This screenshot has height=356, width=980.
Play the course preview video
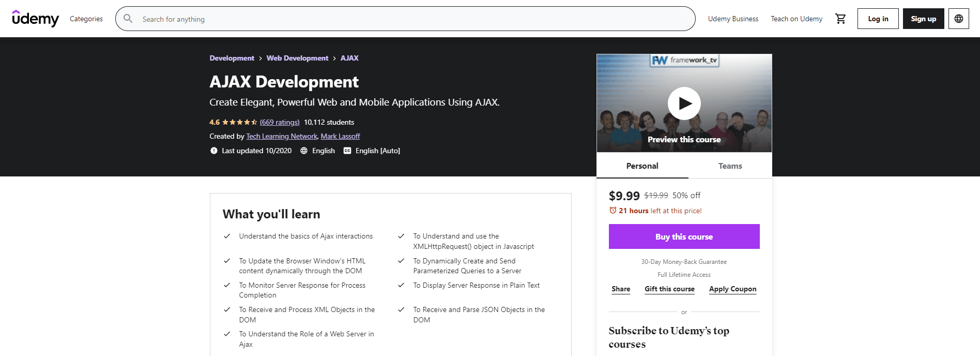click(684, 103)
